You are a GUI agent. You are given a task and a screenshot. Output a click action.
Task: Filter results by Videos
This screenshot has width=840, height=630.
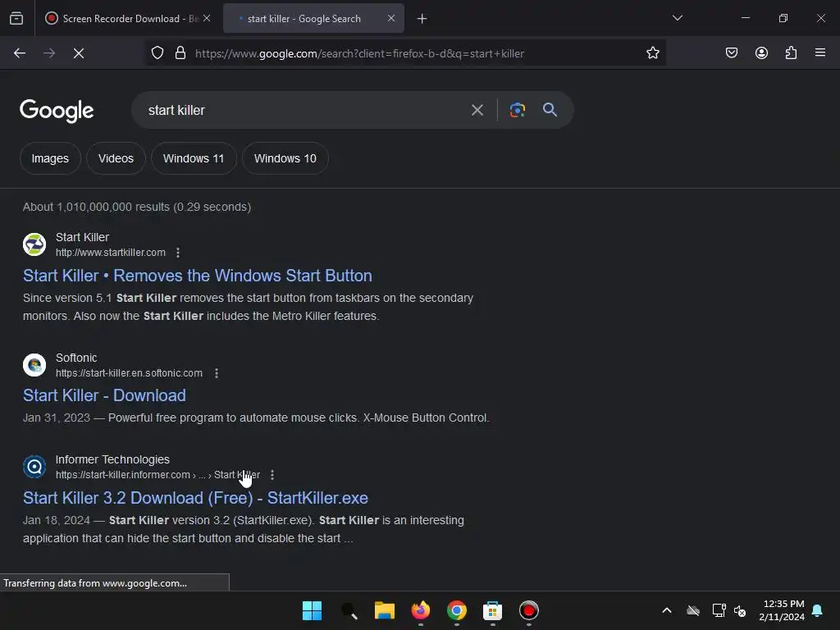point(116,158)
